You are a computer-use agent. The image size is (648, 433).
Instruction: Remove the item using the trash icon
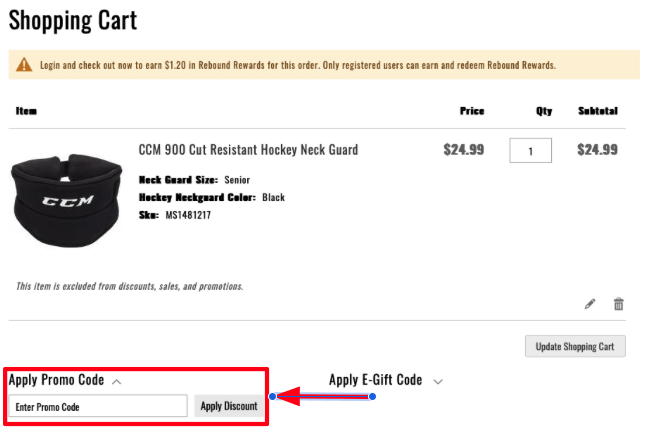tap(618, 304)
